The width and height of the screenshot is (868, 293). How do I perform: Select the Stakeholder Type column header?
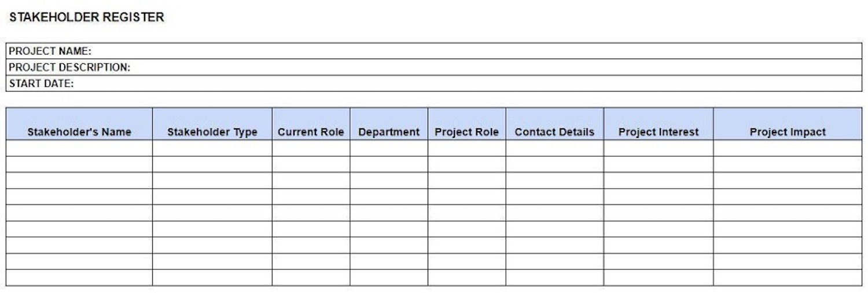[212, 131]
